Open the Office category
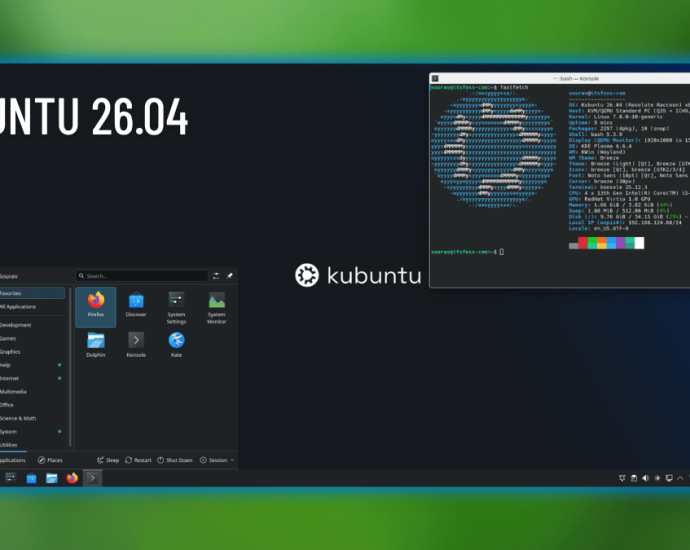690x550 pixels. 32,405
